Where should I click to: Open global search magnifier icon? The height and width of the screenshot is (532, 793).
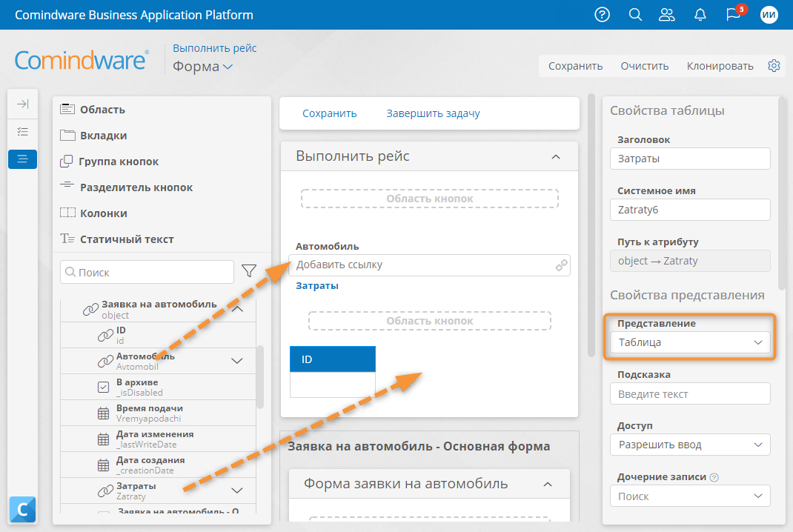635,15
